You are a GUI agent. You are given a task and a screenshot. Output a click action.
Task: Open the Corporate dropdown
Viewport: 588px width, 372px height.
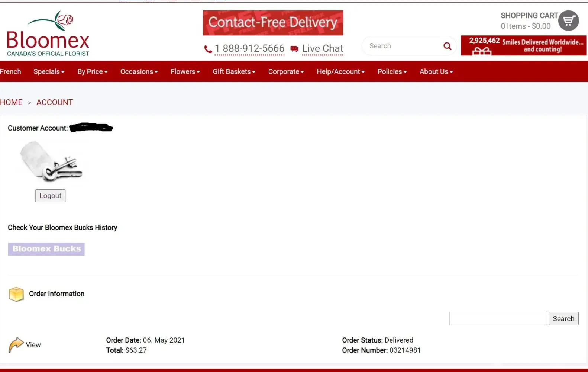point(286,71)
